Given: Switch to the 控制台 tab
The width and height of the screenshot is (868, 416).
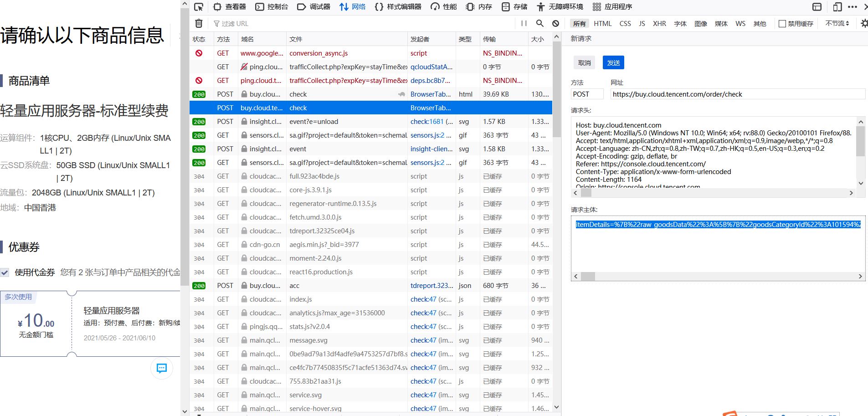Looking at the screenshot, I should (x=272, y=7).
